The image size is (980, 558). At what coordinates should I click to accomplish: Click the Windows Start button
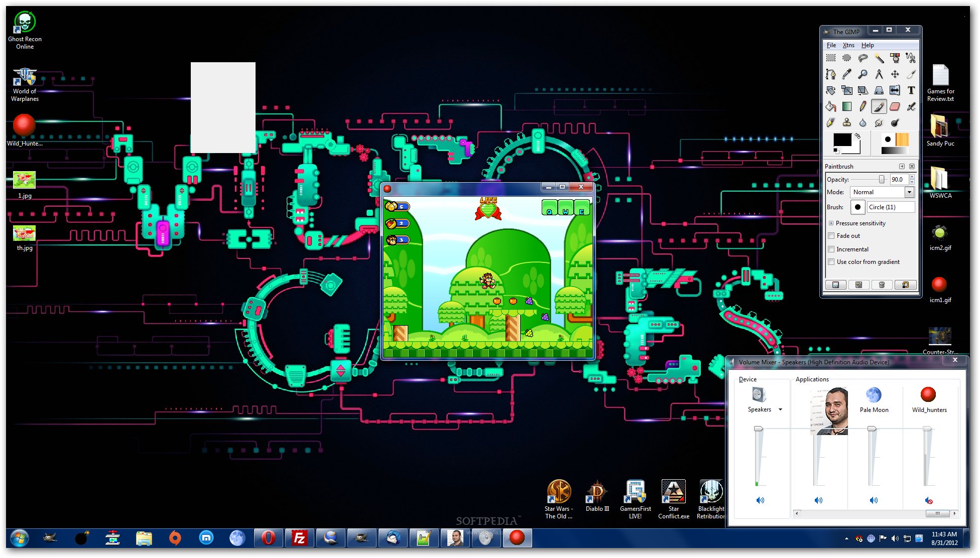pos(20,538)
